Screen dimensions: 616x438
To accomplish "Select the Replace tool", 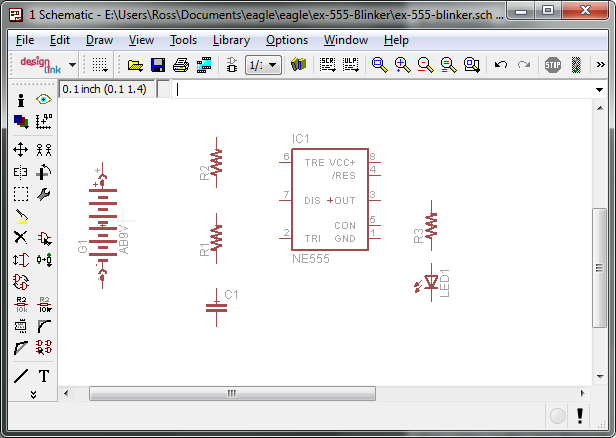I will (44, 260).
